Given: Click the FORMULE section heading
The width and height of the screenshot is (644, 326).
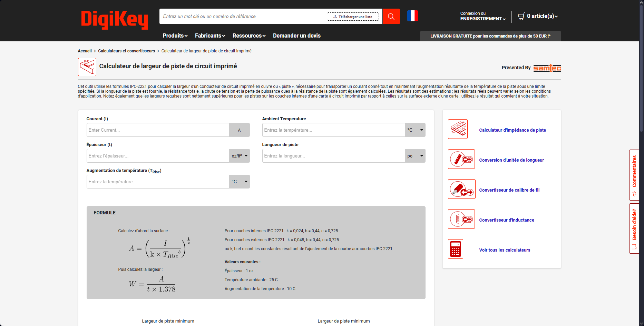Looking at the screenshot, I should [x=105, y=213].
